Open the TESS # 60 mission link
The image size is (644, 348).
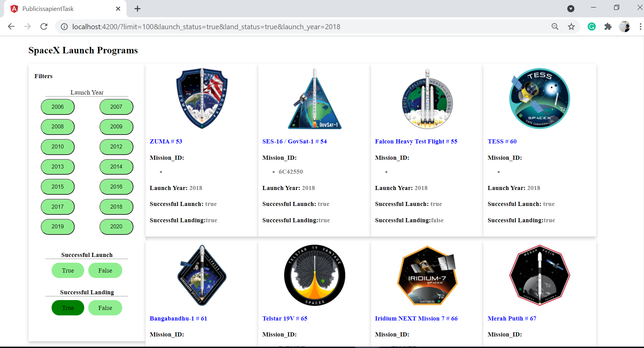pos(502,141)
